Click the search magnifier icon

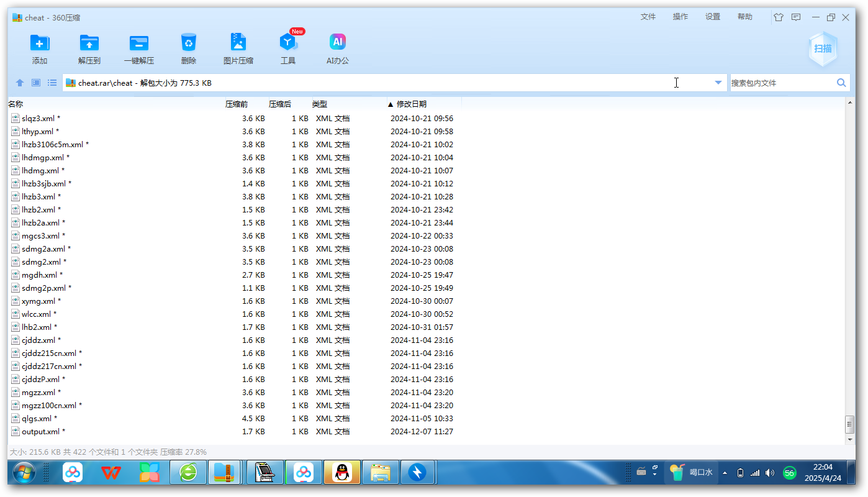coord(841,83)
